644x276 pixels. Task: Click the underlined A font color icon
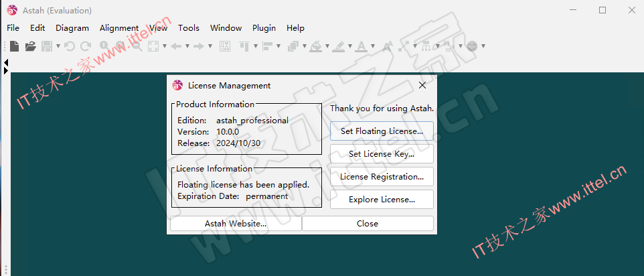coord(361,46)
